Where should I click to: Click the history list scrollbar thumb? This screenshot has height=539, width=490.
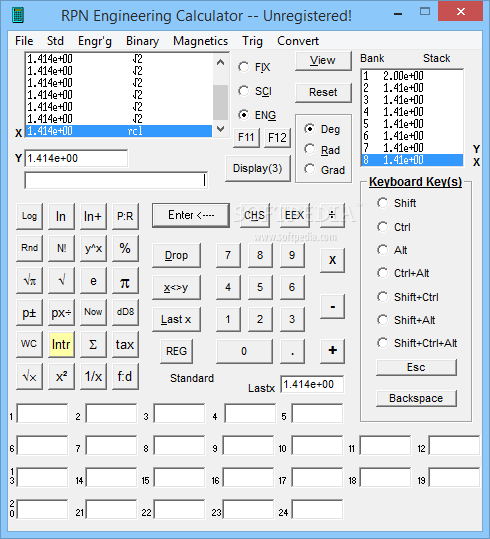220,102
